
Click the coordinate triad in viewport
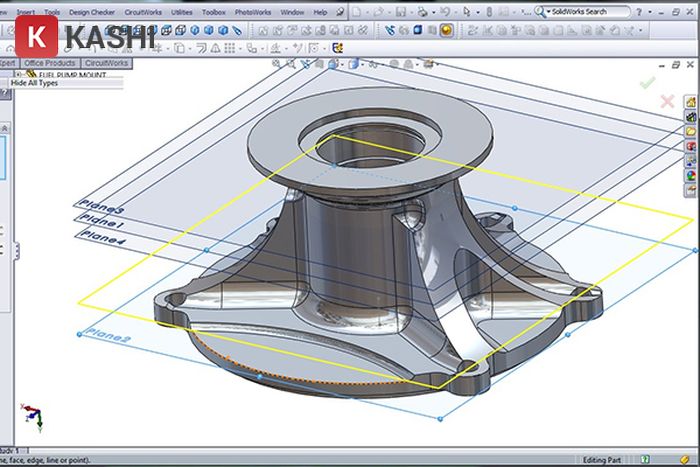point(33,417)
